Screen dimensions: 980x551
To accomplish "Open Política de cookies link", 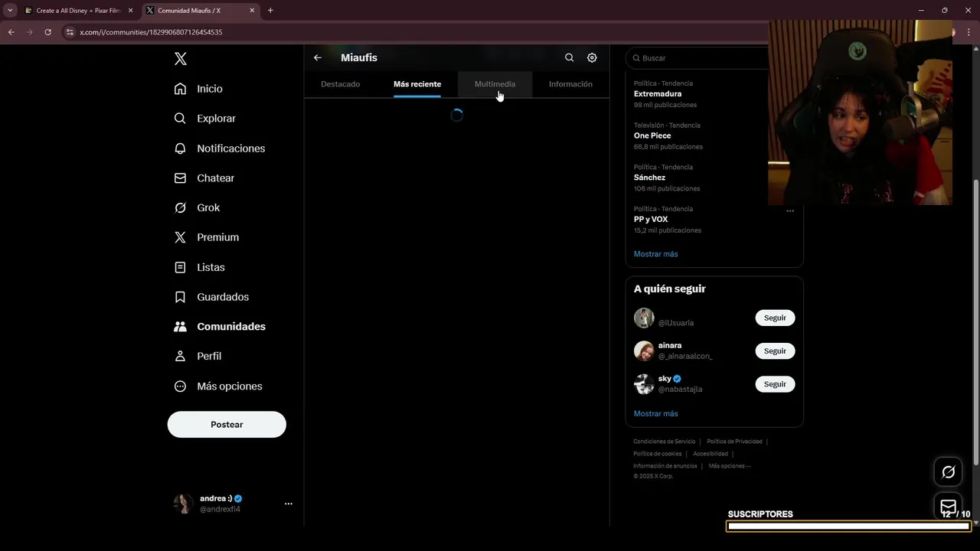I will 657,454.
